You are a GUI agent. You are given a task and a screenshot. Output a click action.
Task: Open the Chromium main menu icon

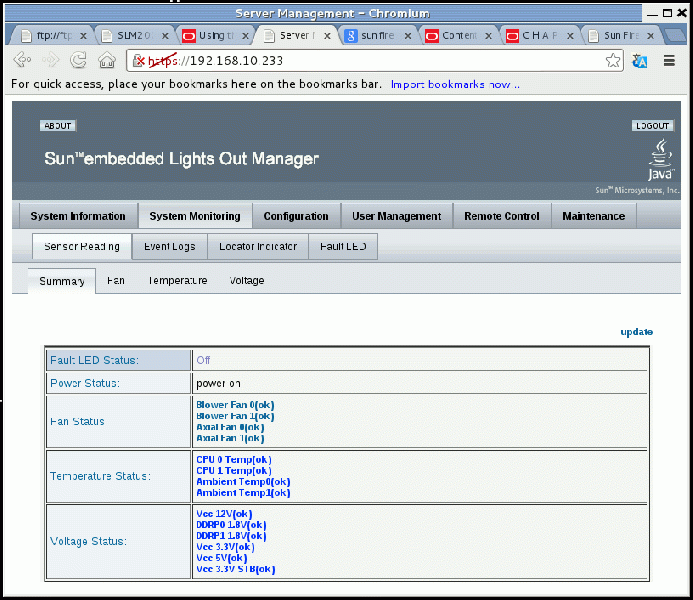point(669,61)
